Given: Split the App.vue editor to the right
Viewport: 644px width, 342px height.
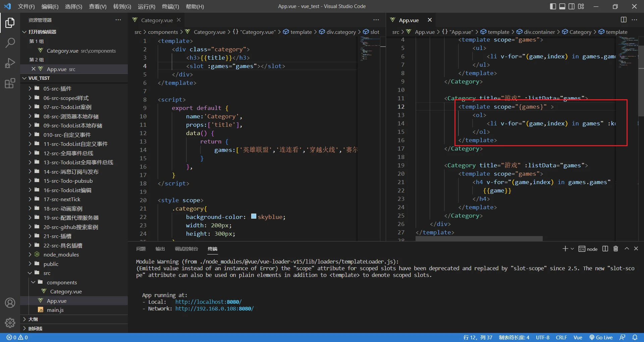Looking at the screenshot, I should [x=624, y=20].
